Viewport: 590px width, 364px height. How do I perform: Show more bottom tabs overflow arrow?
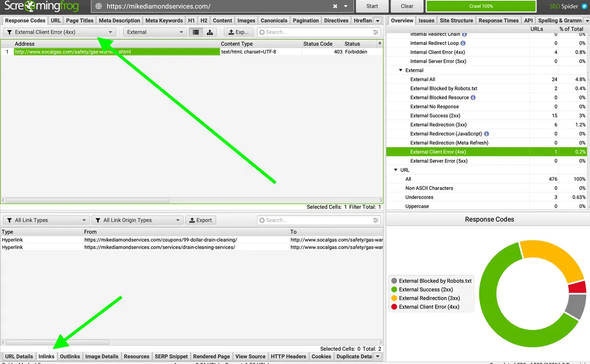coord(378,356)
